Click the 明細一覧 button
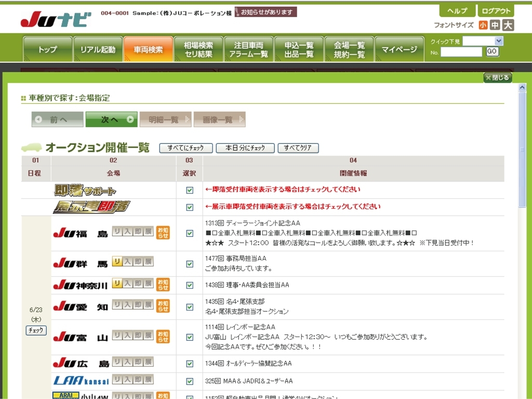 166,119
